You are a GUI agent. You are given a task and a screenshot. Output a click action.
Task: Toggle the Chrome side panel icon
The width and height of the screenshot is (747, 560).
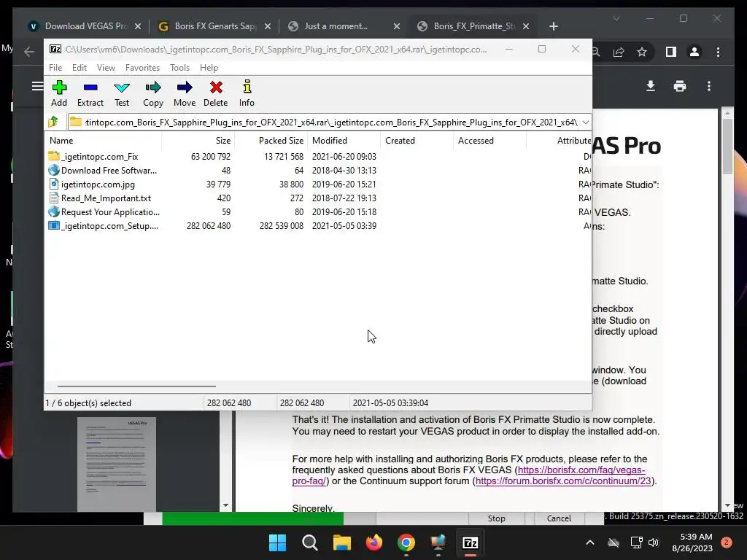click(x=671, y=52)
